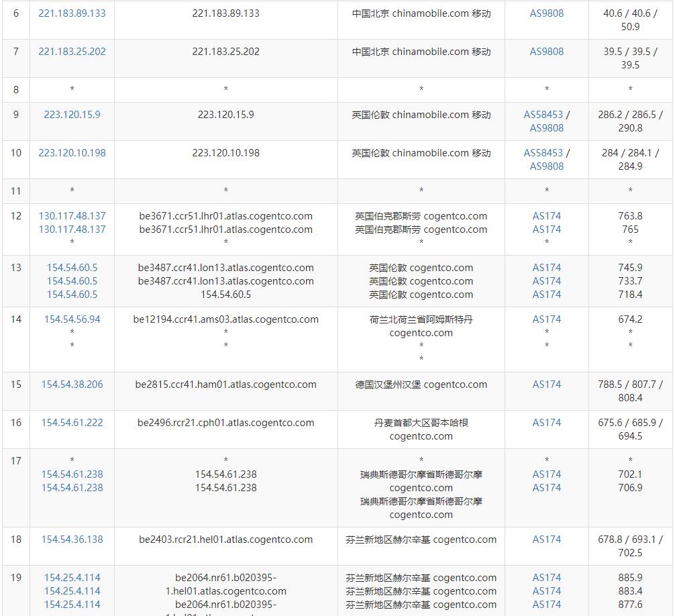
Task: Select the plain-text 221.183.89.133 in the hostname column
Action: 225,13
